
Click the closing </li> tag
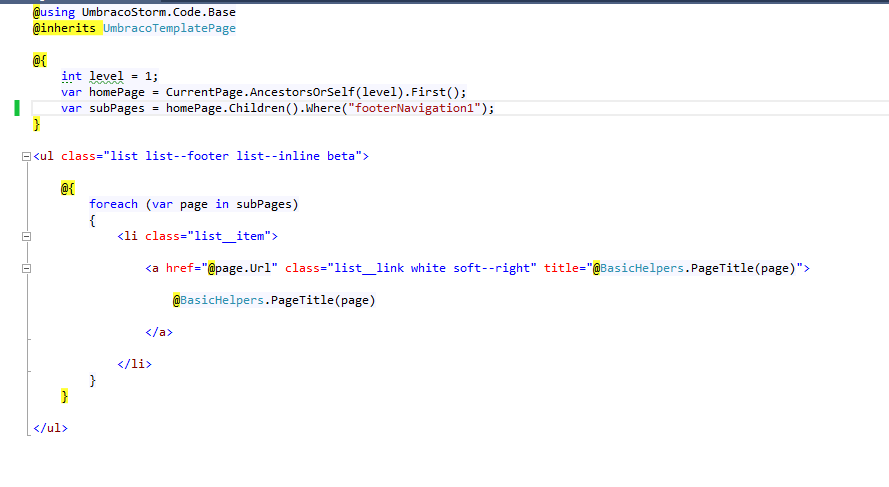point(134,364)
